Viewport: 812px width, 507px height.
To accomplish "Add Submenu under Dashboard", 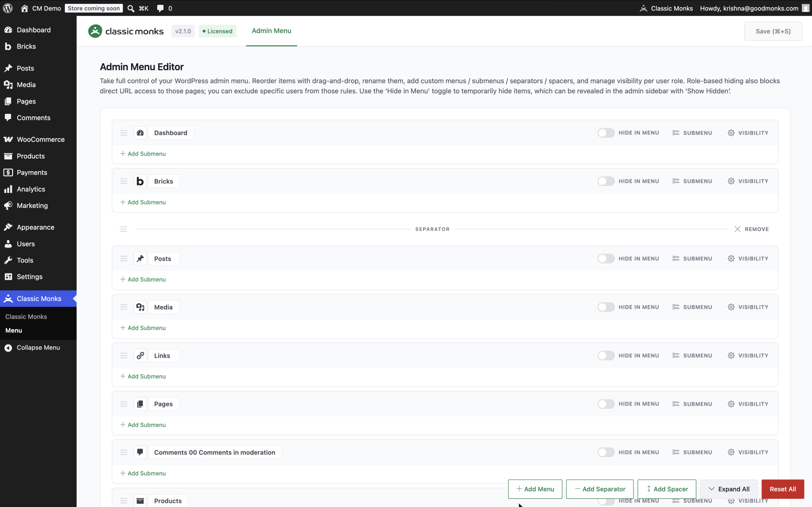I will 143,154.
